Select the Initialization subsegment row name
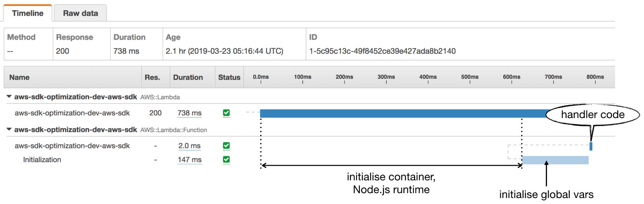 42,160
